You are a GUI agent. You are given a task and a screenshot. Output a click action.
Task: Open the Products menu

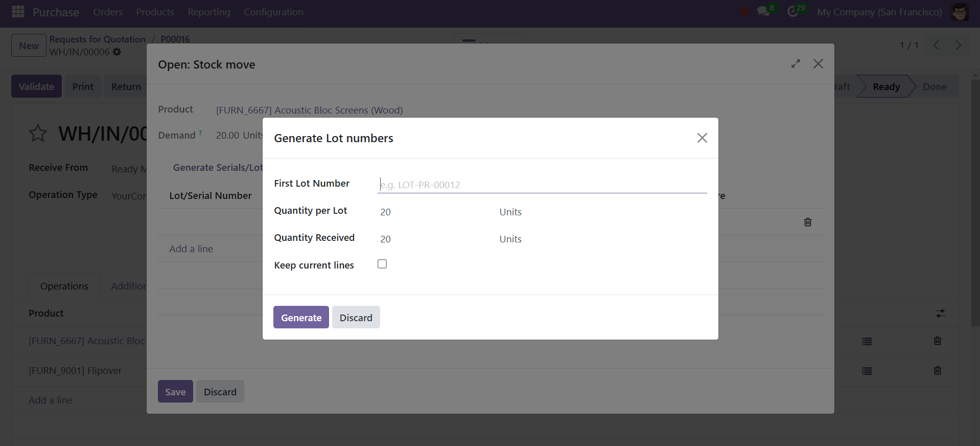coord(155,12)
